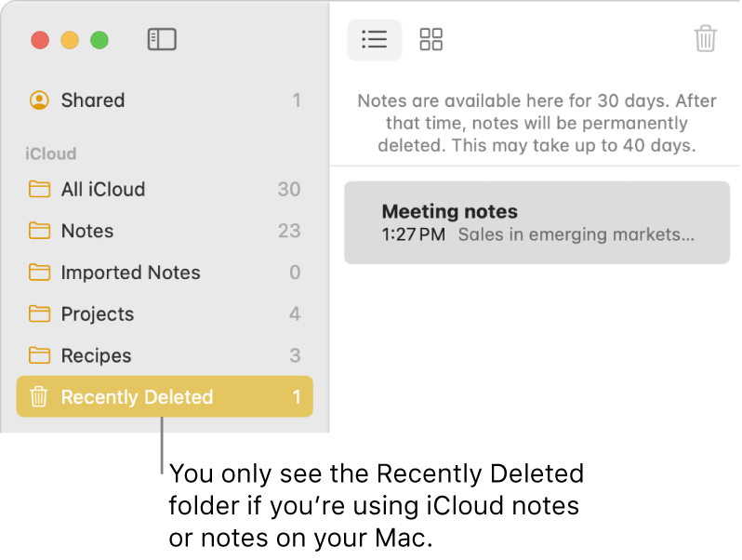
Task: Close the Notes window
Action: pyautogui.click(x=40, y=40)
